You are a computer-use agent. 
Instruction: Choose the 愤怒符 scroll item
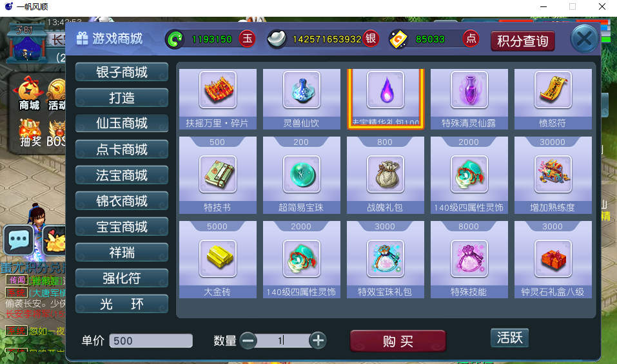553,99
